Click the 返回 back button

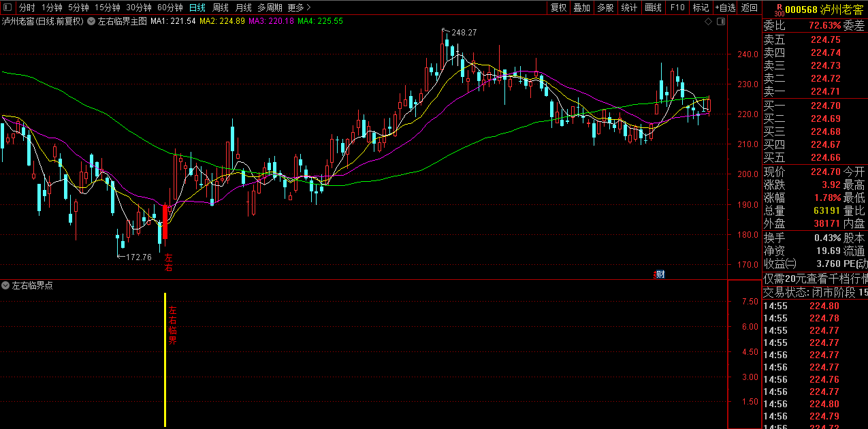pos(749,7)
